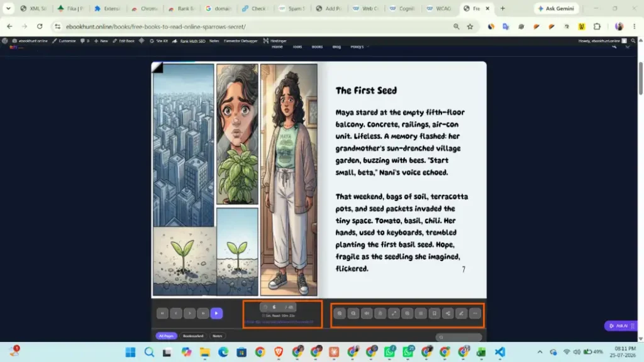This screenshot has width=644, height=362.
Task: Open Site Kit from the admin bar
Action: (158, 41)
